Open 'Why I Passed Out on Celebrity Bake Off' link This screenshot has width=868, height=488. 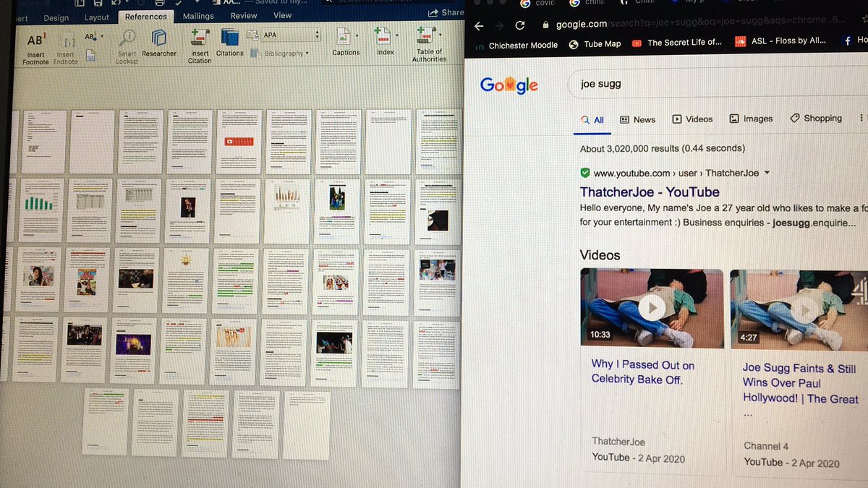pyautogui.click(x=642, y=372)
